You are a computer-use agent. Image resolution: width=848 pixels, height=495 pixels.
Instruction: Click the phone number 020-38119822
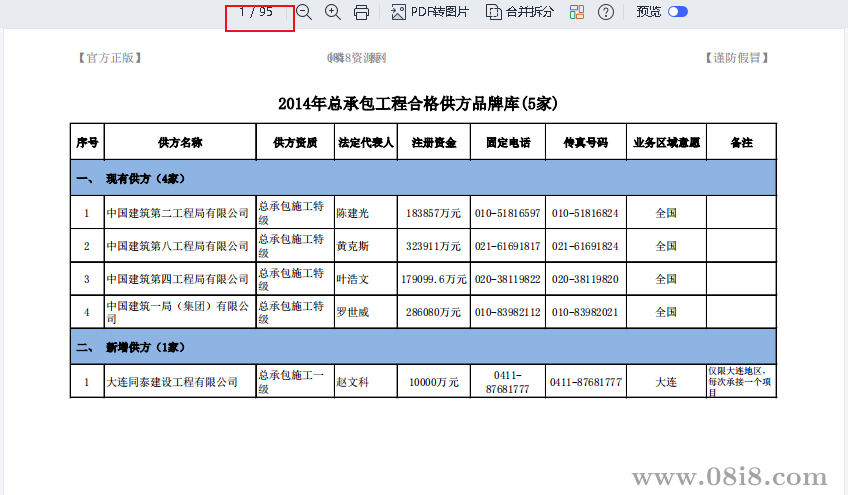tap(507, 279)
